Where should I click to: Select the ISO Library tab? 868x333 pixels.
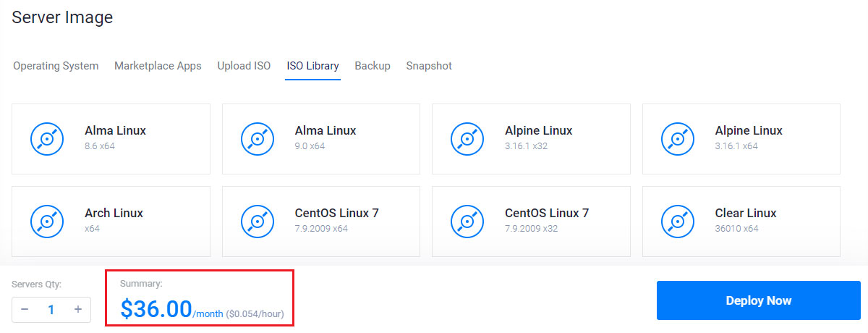tap(312, 66)
